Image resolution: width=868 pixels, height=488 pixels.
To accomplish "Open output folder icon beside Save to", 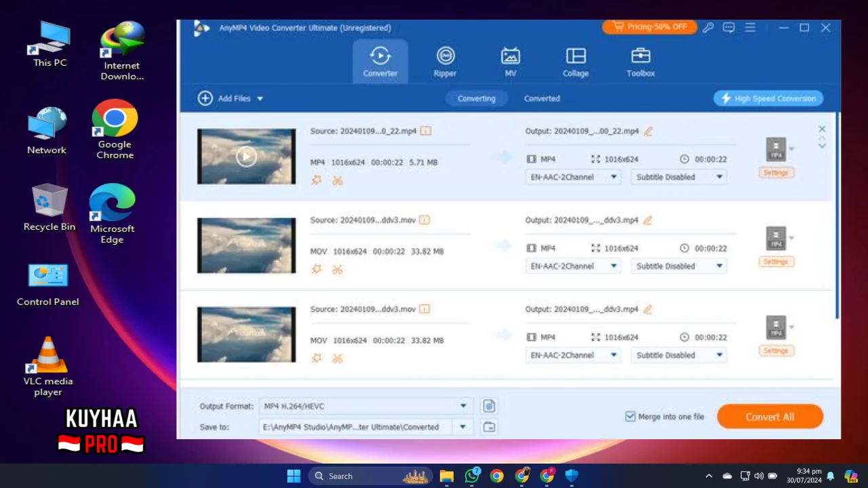I will [x=489, y=427].
